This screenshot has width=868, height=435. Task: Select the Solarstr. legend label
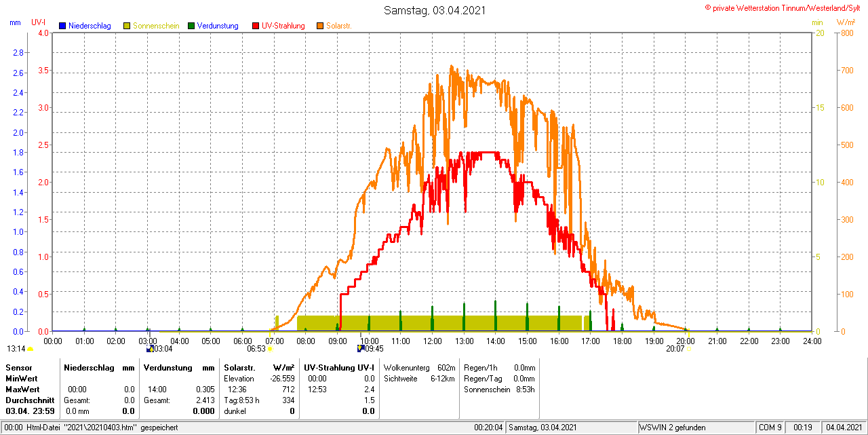pos(339,26)
